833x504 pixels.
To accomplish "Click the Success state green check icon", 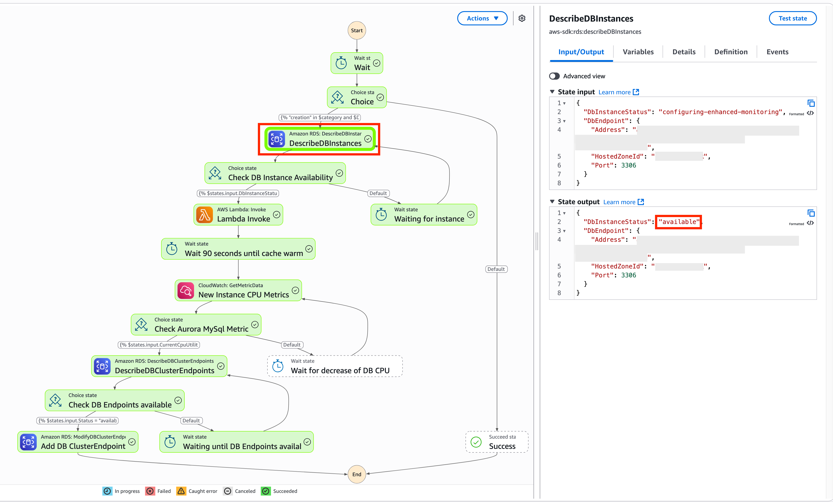I will coord(476,442).
